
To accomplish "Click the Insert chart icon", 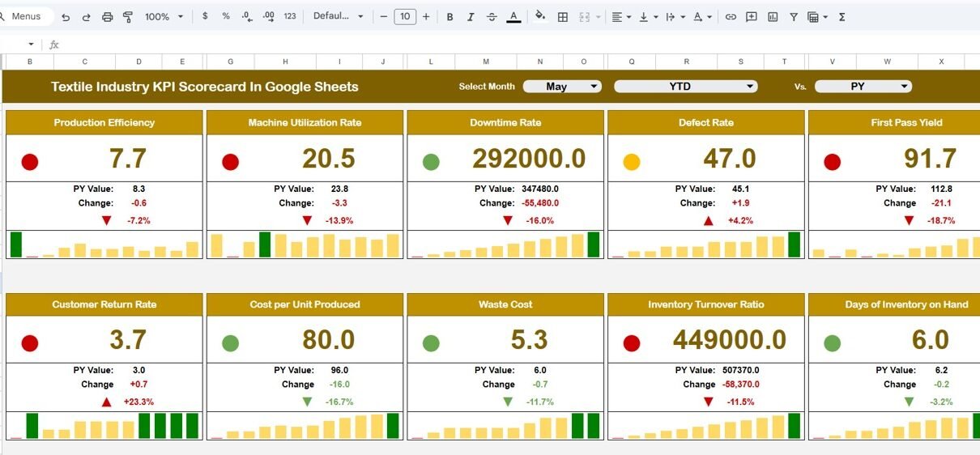I will (773, 17).
